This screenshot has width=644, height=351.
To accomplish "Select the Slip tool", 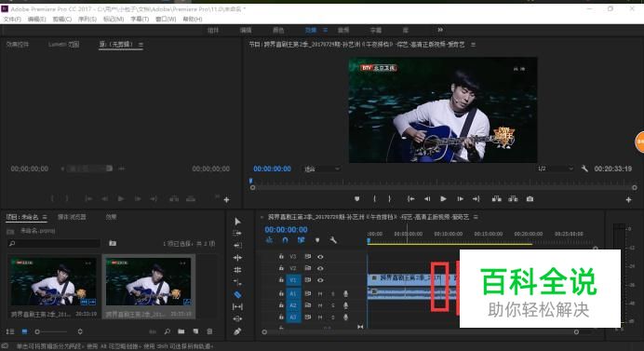I will pyautogui.click(x=237, y=306).
